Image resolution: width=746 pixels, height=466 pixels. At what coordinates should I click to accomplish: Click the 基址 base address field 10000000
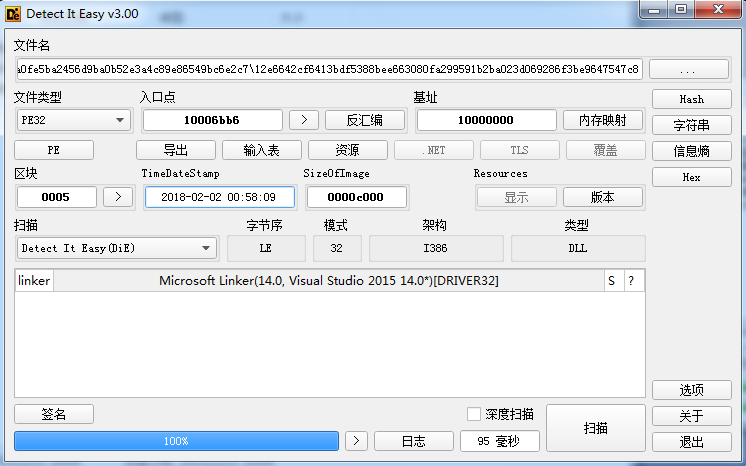click(x=486, y=120)
